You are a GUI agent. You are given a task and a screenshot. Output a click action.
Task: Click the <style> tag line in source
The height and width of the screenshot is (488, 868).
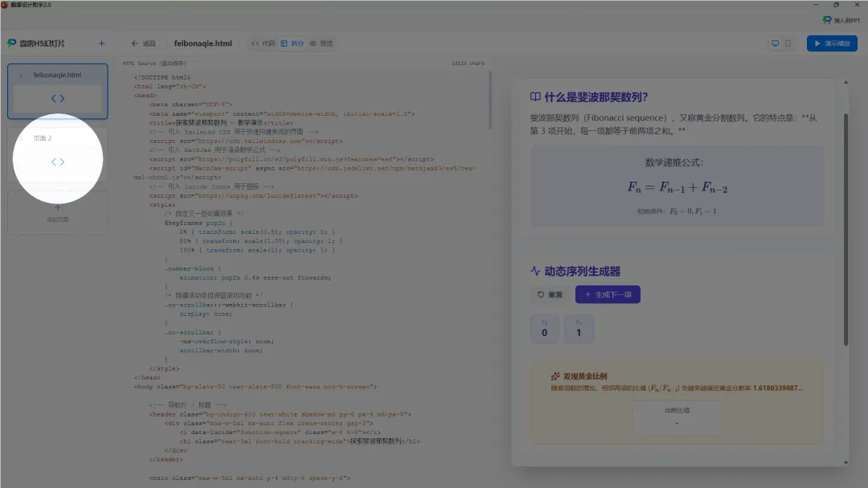point(162,205)
